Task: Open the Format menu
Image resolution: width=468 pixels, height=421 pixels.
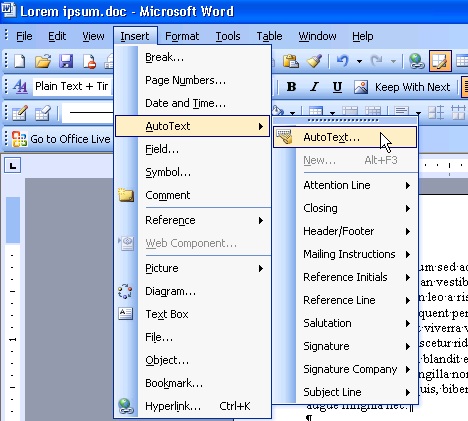Action: (x=182, y=36)
